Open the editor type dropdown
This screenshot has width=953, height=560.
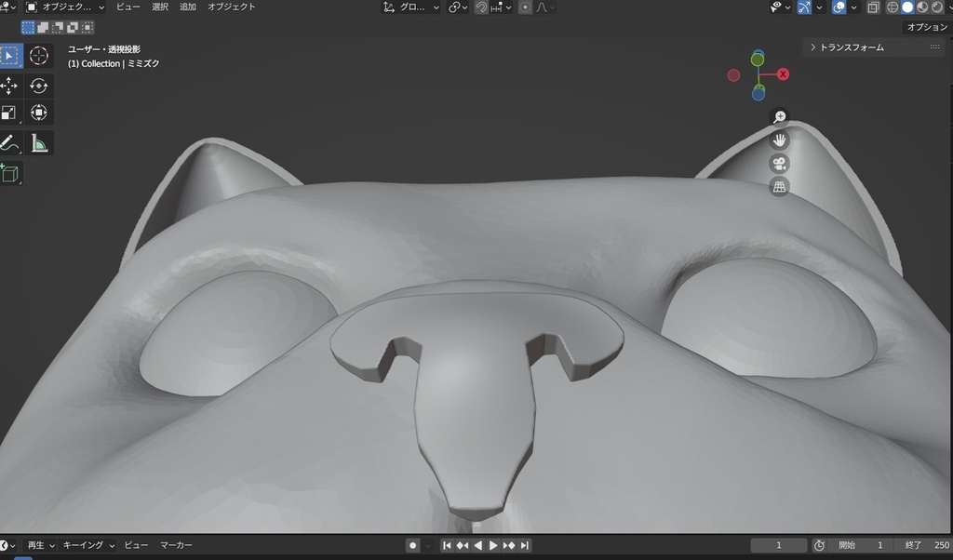[7, 7]
